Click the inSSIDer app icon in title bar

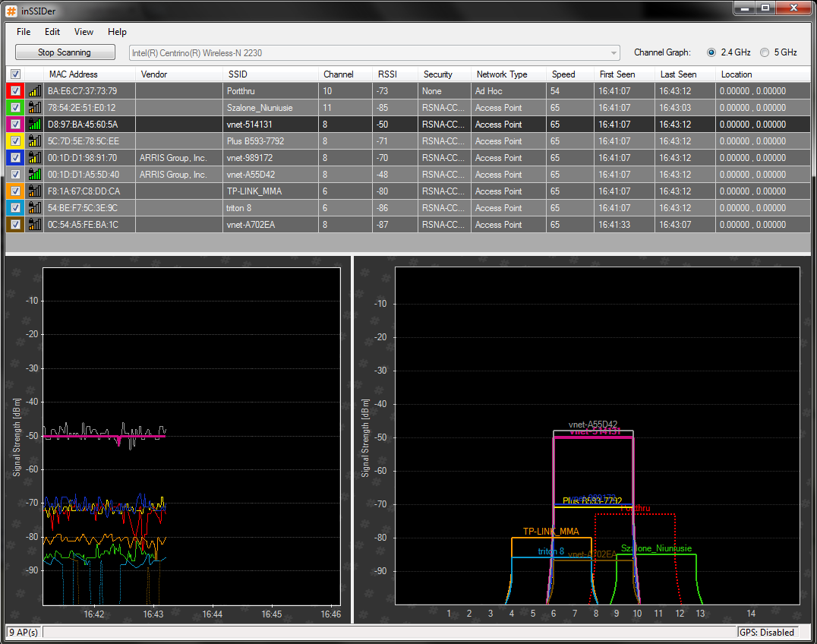pos(11,9)
